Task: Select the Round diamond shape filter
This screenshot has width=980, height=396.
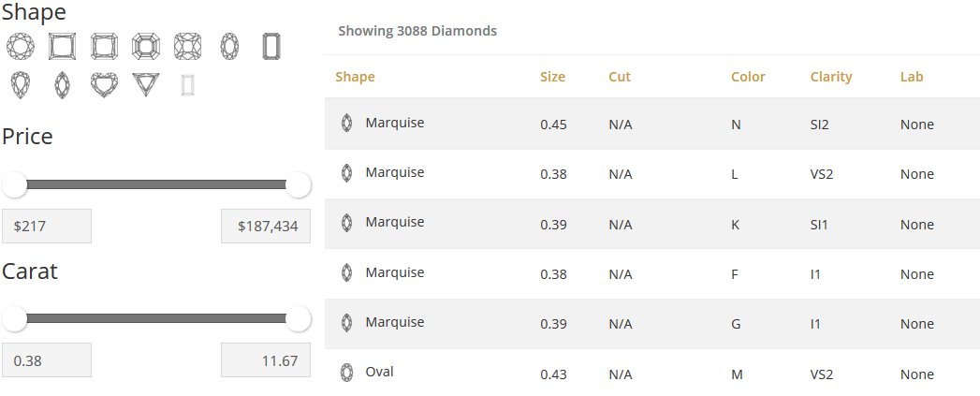Action: click(x=21, y=46)
